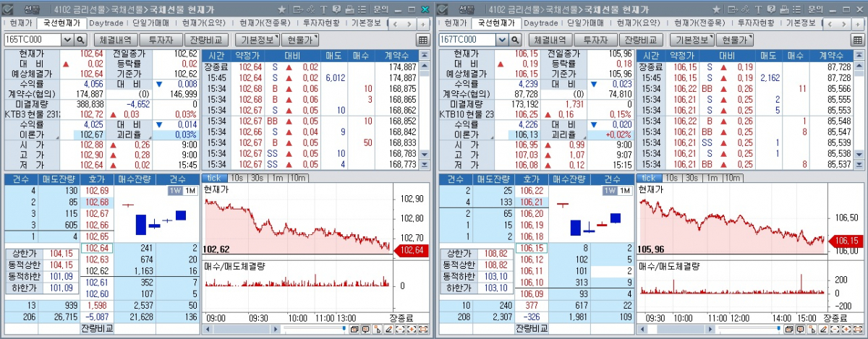Image resolution: width=868 pixels, height=339 pixels.
Task: Click the print icon in left window title bar
Action: click(350, 9)
